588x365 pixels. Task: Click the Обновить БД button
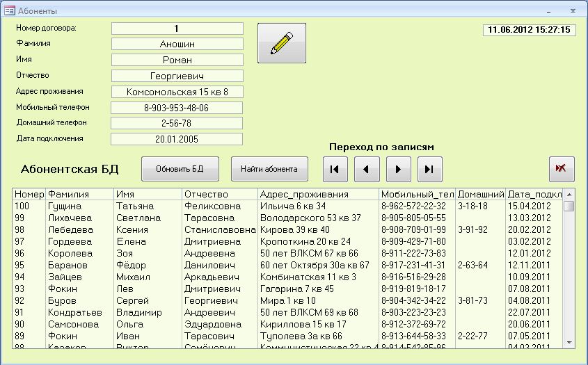point(180,169)
